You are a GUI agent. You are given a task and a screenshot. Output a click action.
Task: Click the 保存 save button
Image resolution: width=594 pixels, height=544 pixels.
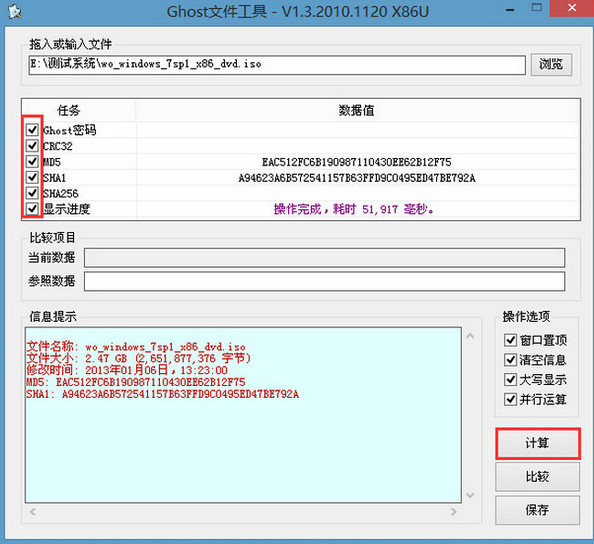click(537, 510)
